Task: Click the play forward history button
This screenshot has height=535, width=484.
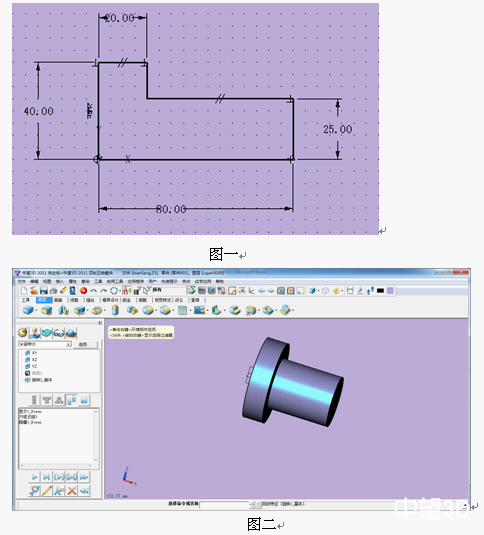Action: [x=34, y=477]
